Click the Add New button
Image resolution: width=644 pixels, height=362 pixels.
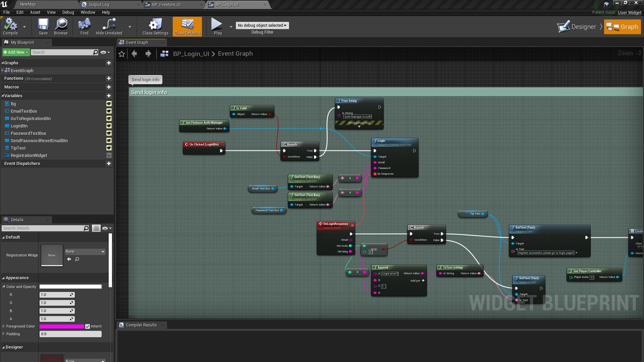16,52
